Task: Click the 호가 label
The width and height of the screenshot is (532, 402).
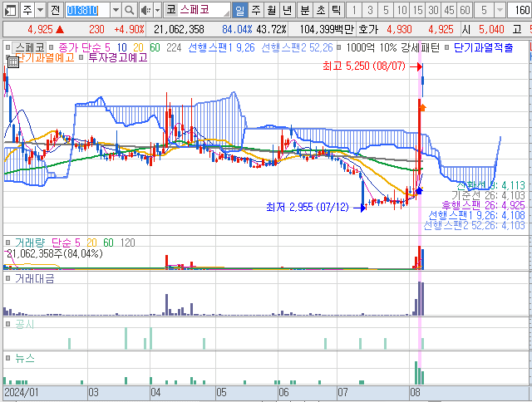Action: [x=367, y=30]
